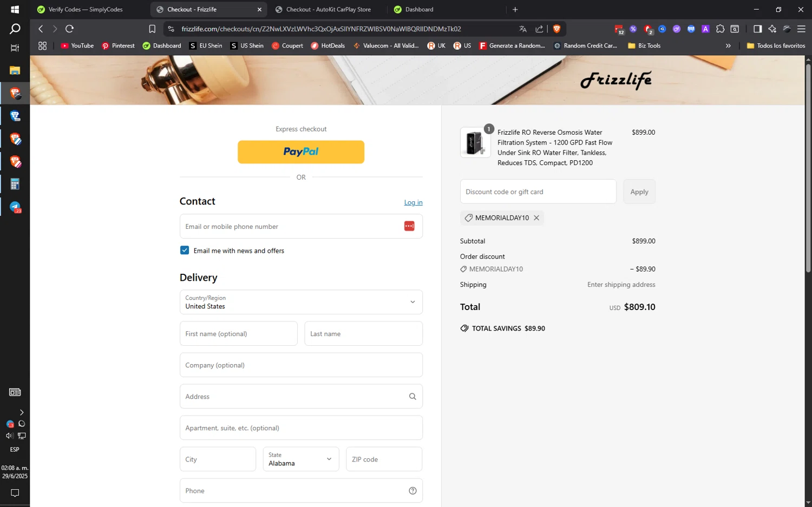This screenshot has height=507, width=812.
Task: Open Windows taskbar search
Action: 15,29
